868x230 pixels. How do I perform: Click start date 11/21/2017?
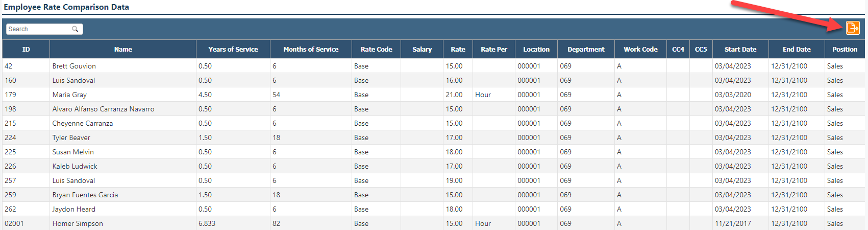733,223
